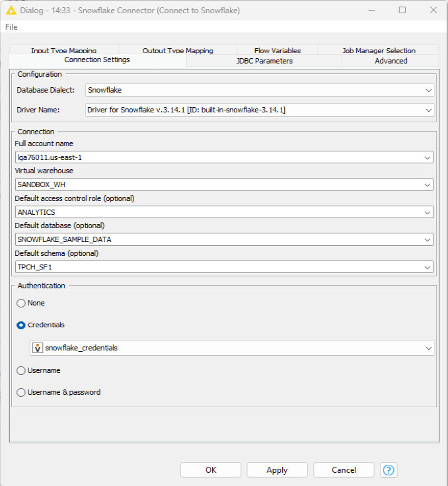
Task: Select the Credentials authentication option
Action: pos(21,325)
